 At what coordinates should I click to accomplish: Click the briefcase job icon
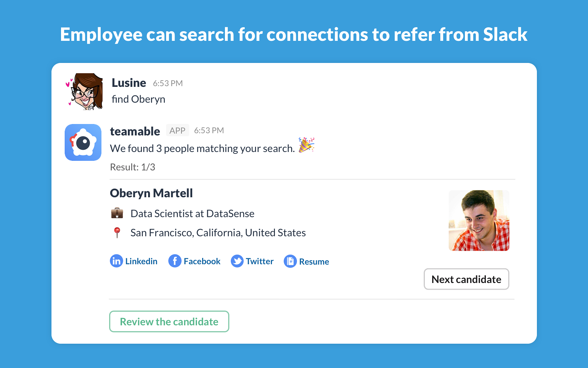117,213
